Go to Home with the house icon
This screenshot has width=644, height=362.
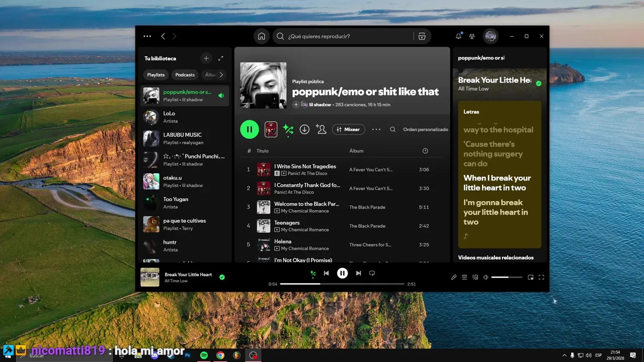point(262,36)
